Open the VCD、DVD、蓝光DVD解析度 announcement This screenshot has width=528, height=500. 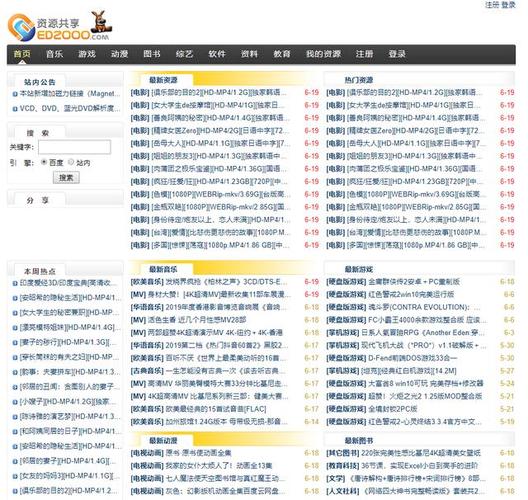(x=70, y=108)
